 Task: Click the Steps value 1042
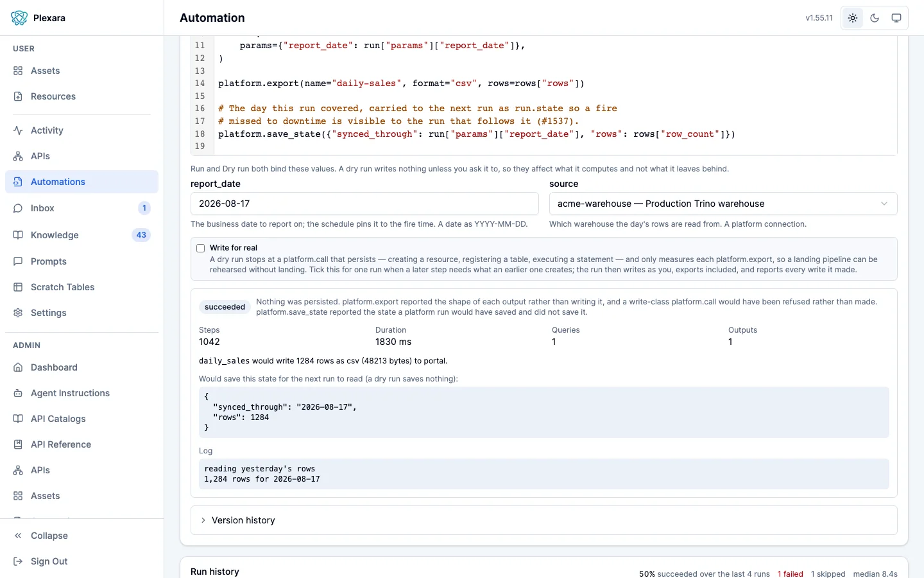[209, 342]
